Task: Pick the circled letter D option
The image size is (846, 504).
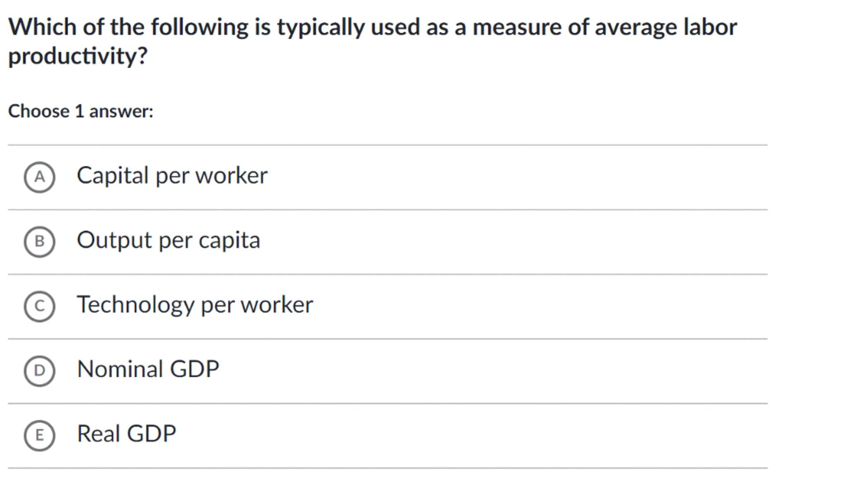Action: 39,371
